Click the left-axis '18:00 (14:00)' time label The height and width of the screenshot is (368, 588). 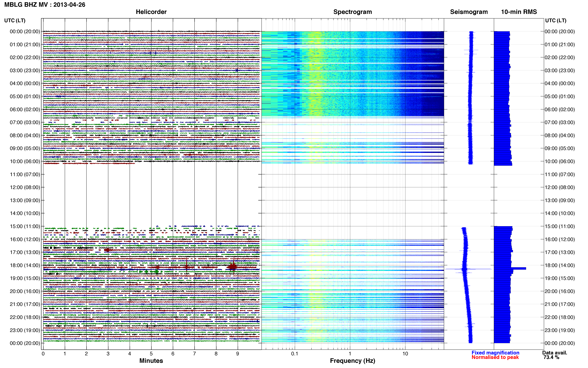tap(25, 265)
